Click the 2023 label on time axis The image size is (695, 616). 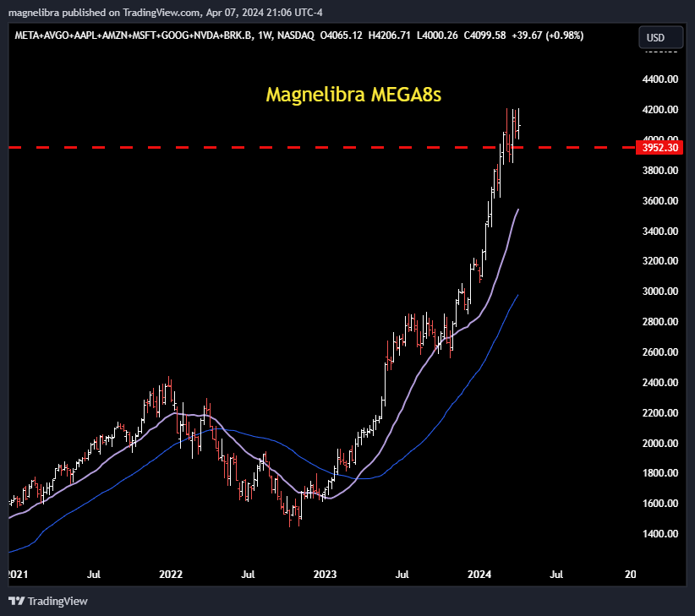tap(325, 575)
